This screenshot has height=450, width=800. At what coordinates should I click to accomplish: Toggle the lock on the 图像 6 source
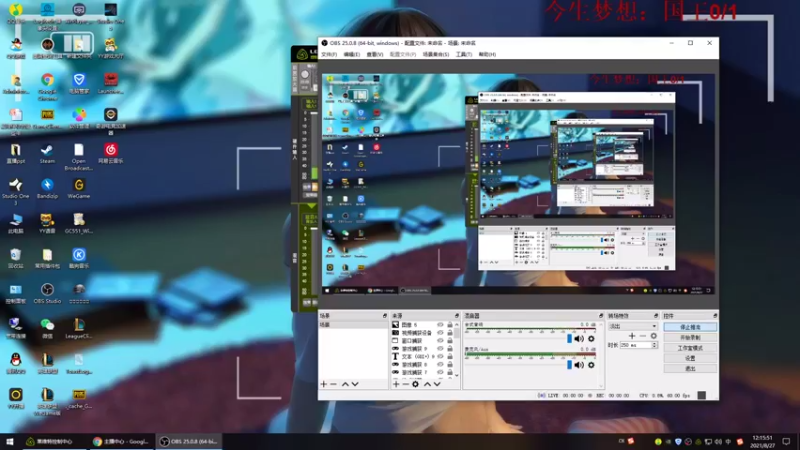click(x=450, y=324)
